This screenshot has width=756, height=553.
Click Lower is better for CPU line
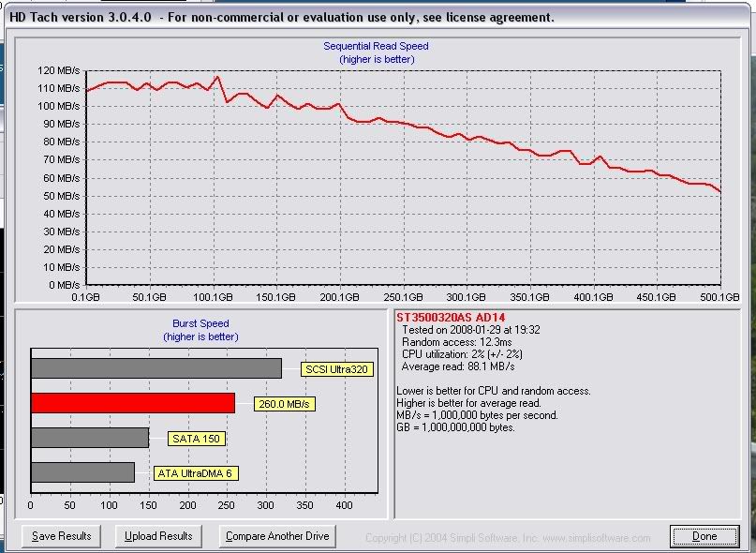point(494,391)
